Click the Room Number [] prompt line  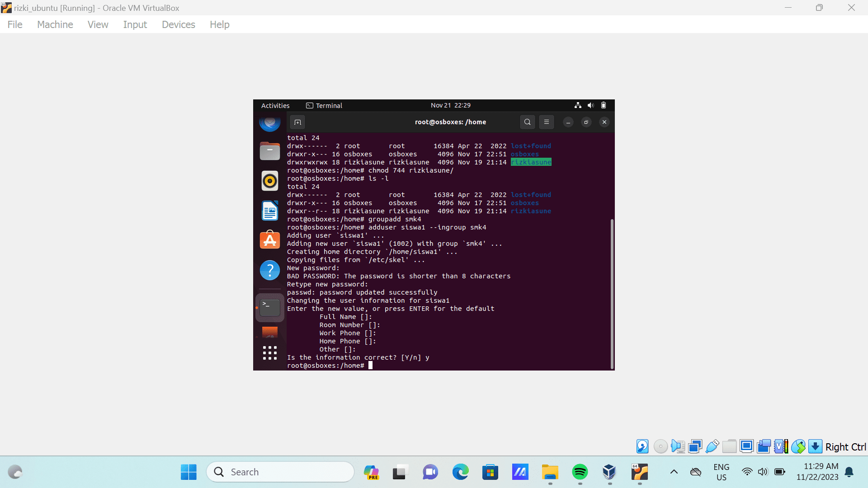[x=350, y=325]
